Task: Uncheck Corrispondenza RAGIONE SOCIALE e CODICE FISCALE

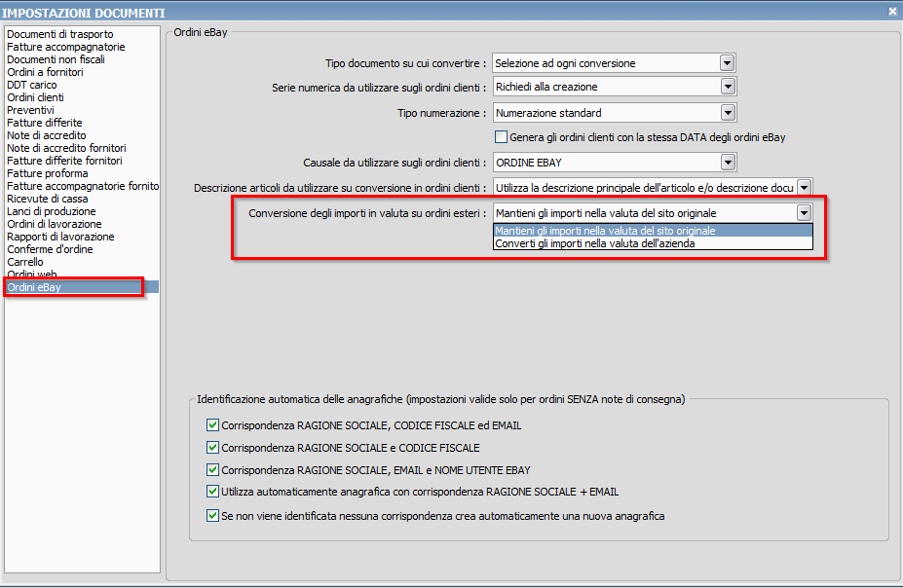Action: (212, 447)
